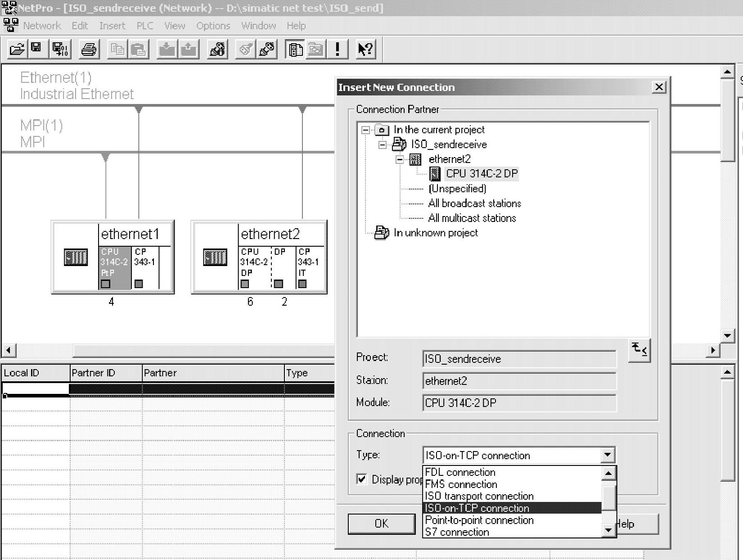Select the (Unspecified) partner entry
Viewport: 743px width, 560px height.
click(x=457, y=189)
